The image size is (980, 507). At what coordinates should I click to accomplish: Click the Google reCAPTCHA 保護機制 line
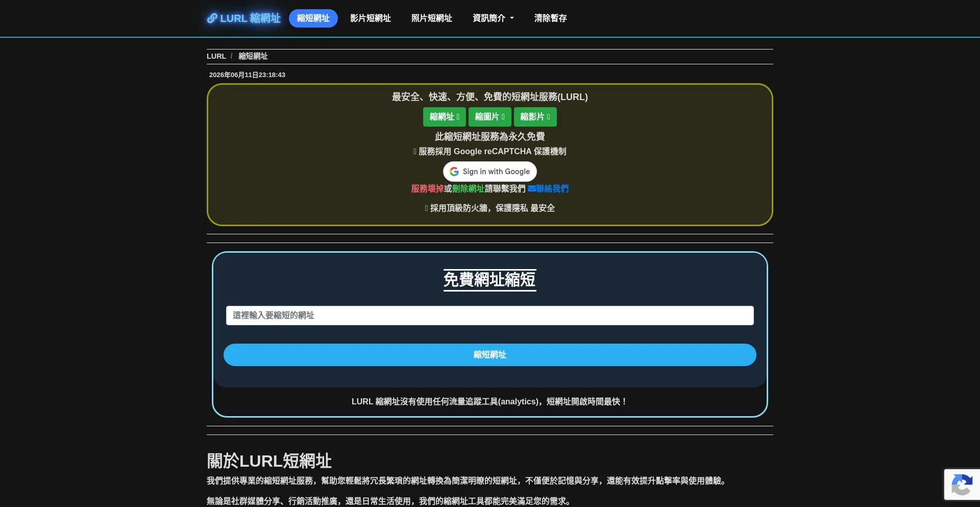(x=490, y=152)
